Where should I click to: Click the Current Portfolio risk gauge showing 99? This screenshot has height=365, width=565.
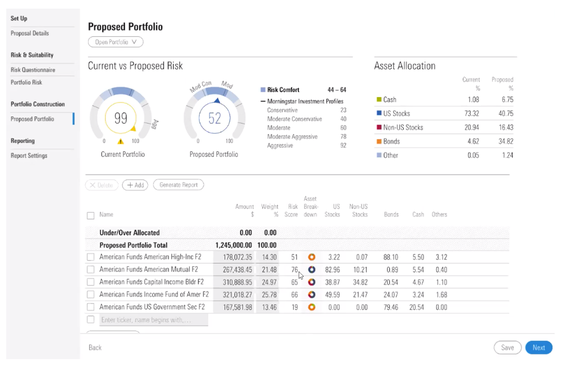[121, 114]
